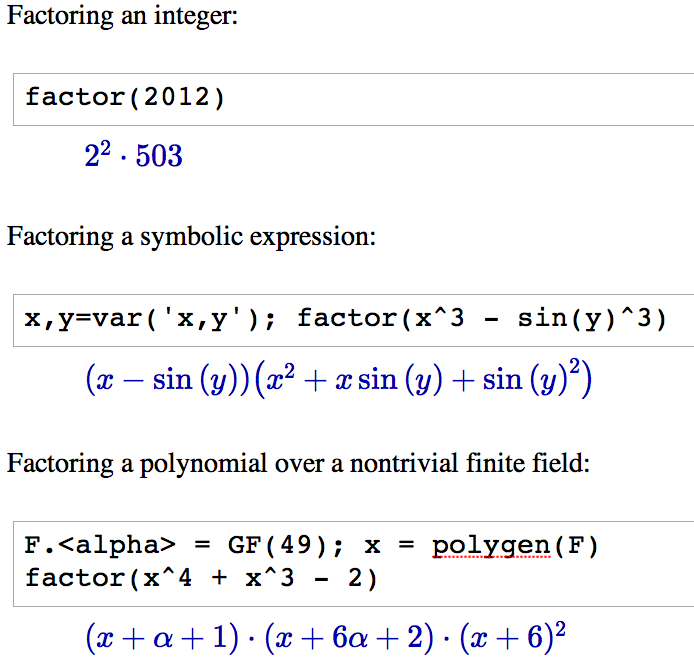Click the factor(x^4 + x^3 - 2) line
The width and height of the screenshot is (694, 661).
pos(200,578)
